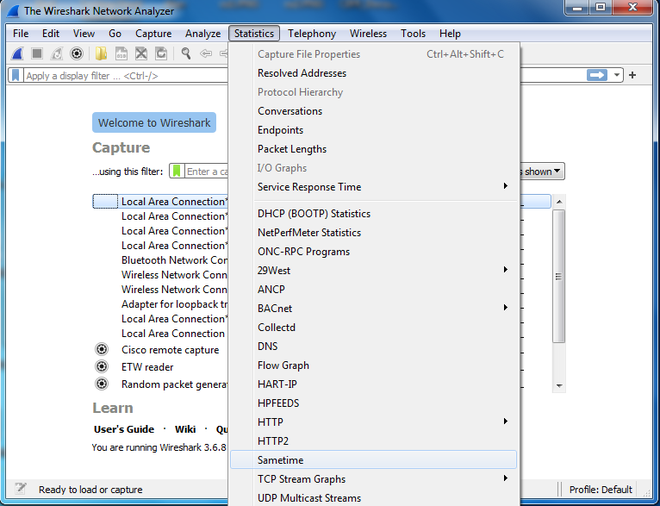Click the Wireshark logo in title bar
The height and width of the screenshot is (506, 660).
pyautogui.click(x=13, y=11)
